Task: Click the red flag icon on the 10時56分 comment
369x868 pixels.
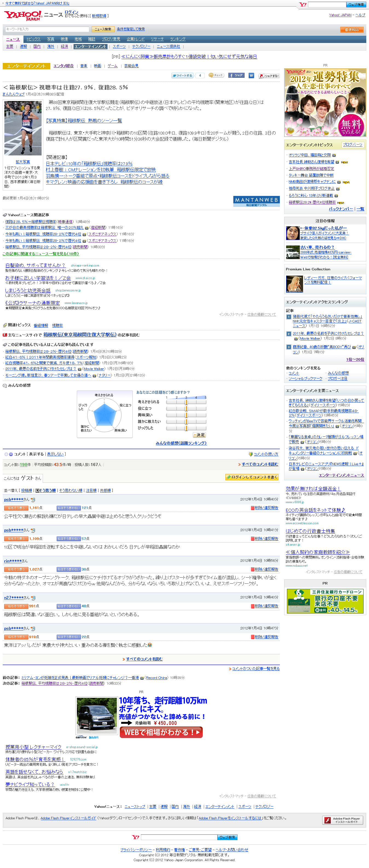Action: click(252, 569)
